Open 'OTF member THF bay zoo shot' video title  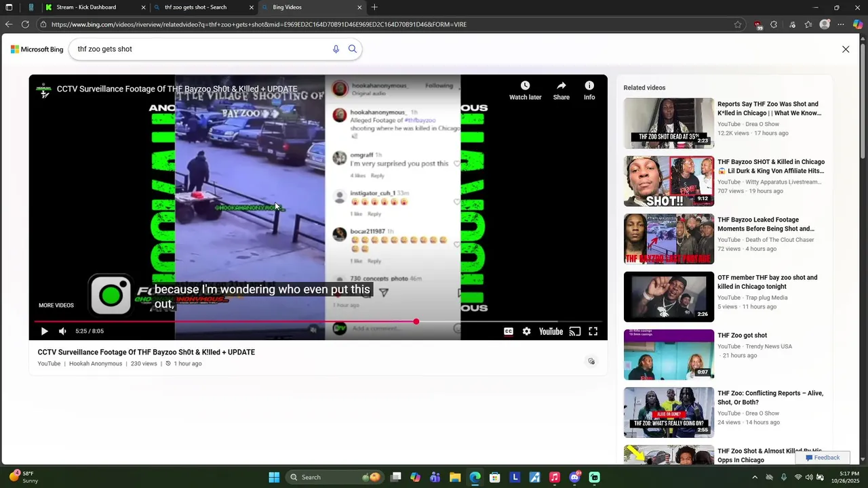(768, 282)
